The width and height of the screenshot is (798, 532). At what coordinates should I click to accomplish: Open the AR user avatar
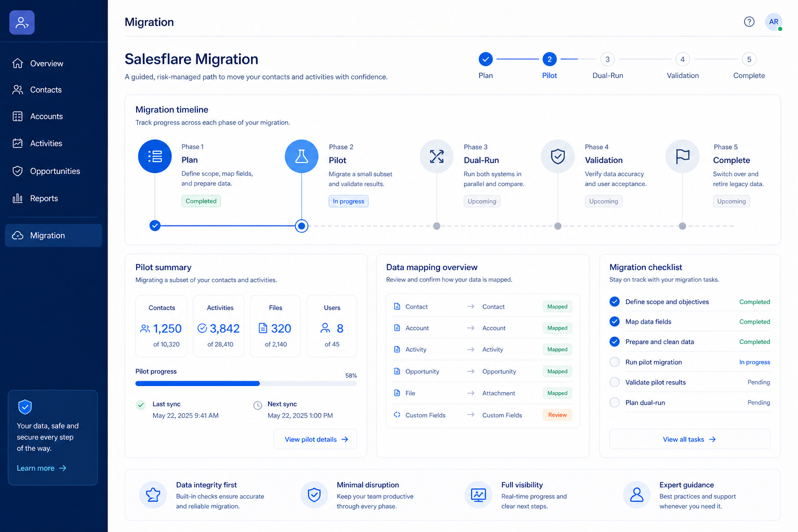click(x=774, y=22)
